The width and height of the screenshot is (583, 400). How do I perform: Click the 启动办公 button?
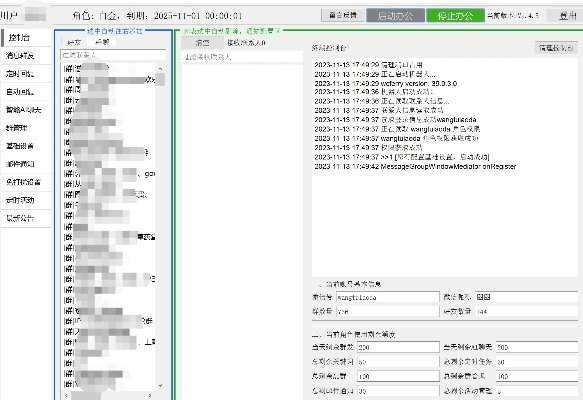point(395,16)
